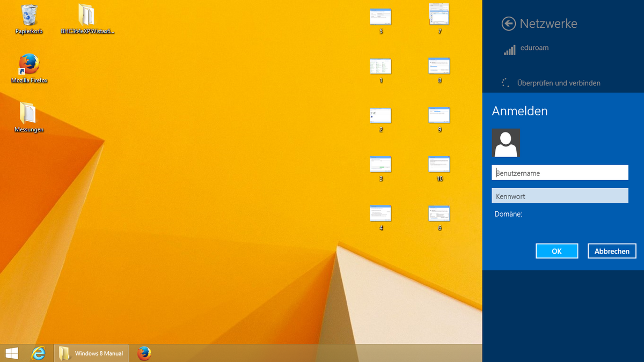644x362 pixels.
Task: Open the Messungen folder
Action: click(29, 114)
